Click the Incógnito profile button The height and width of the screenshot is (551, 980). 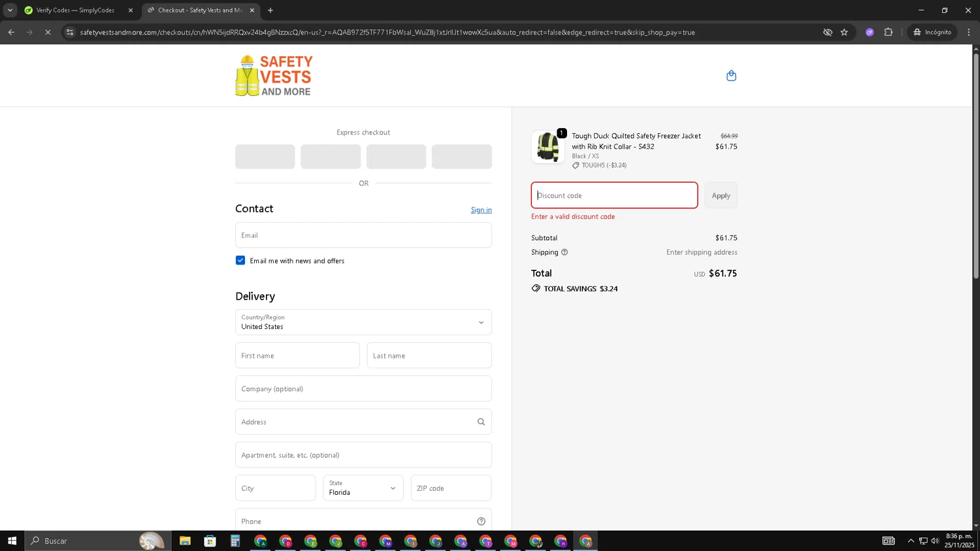point(932,32)
